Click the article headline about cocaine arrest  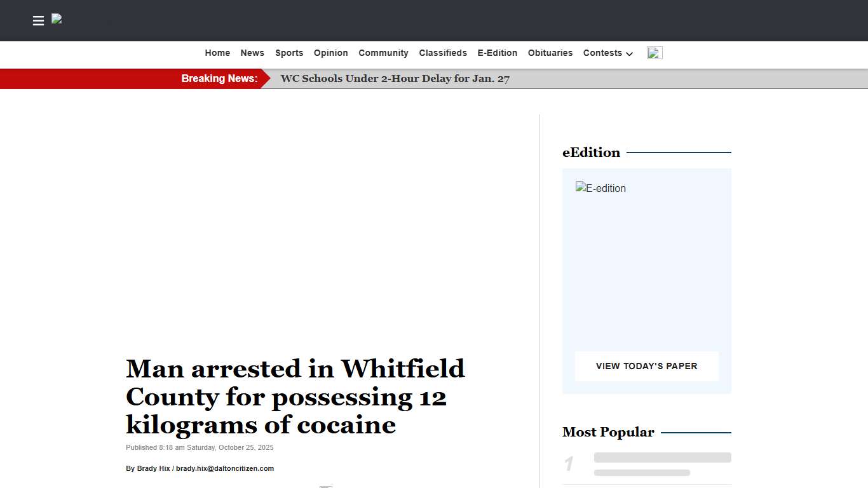pos(295,396)
